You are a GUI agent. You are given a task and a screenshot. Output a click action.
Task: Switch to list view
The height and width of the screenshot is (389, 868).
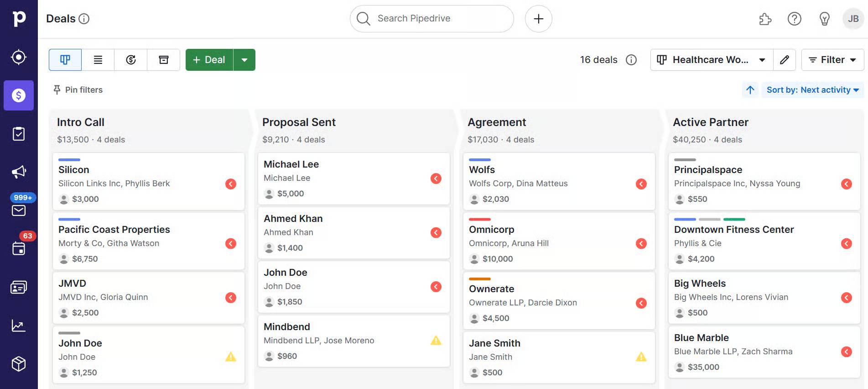pyautogui.click(x=98, y=60)
